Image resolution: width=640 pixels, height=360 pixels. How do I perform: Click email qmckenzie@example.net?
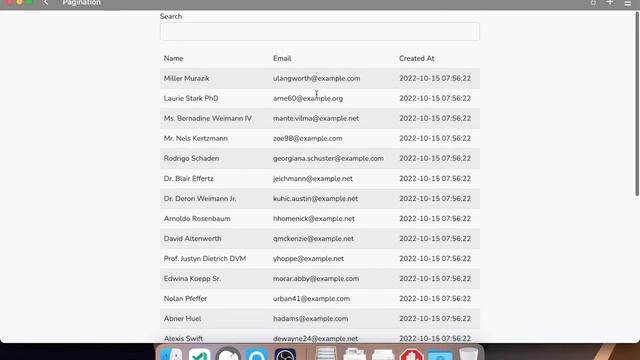click(x=313, y=238)
